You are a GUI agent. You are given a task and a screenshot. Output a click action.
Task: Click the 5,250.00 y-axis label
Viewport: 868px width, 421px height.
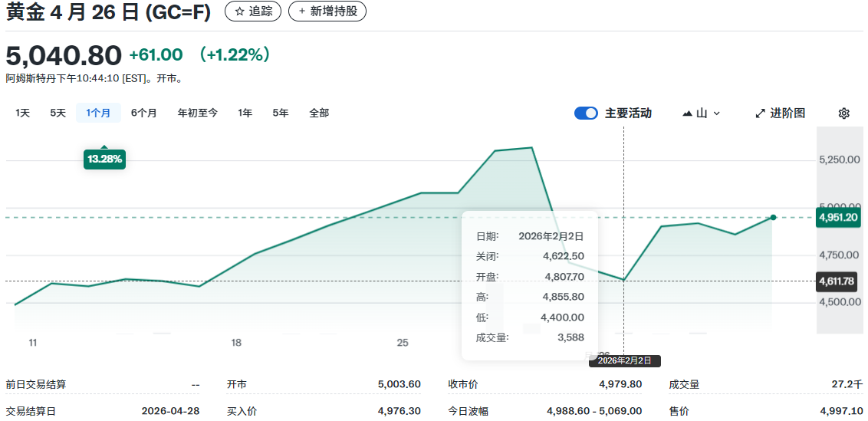tap(840, 160)
